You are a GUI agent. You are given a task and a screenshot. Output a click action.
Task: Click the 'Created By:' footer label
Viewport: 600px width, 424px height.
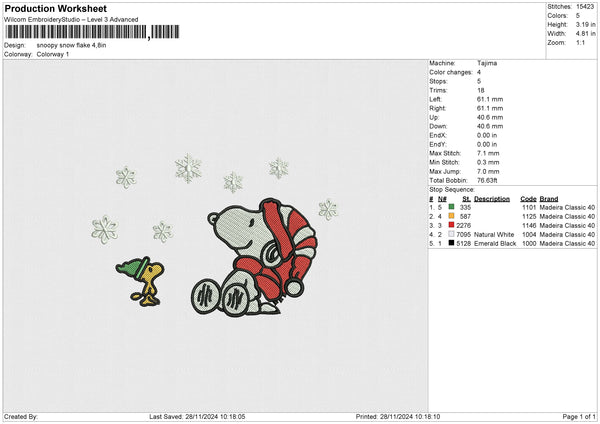click(x=21, y=417)
